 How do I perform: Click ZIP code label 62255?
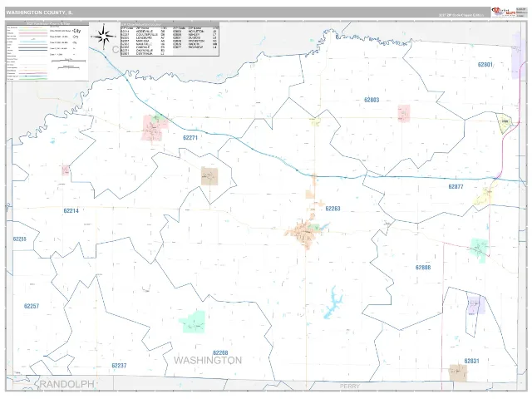coord(19,239)
